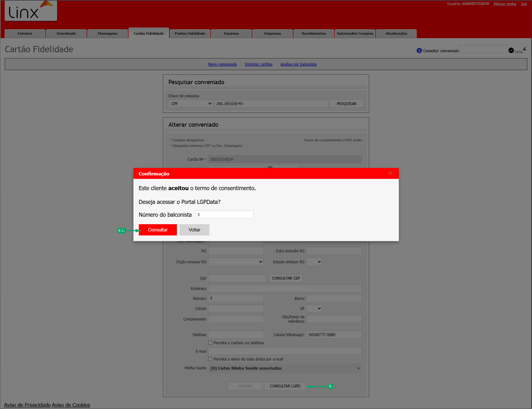The image size is (532, 409).
Task: Open the Análise por balconista link
Action: 299,64
